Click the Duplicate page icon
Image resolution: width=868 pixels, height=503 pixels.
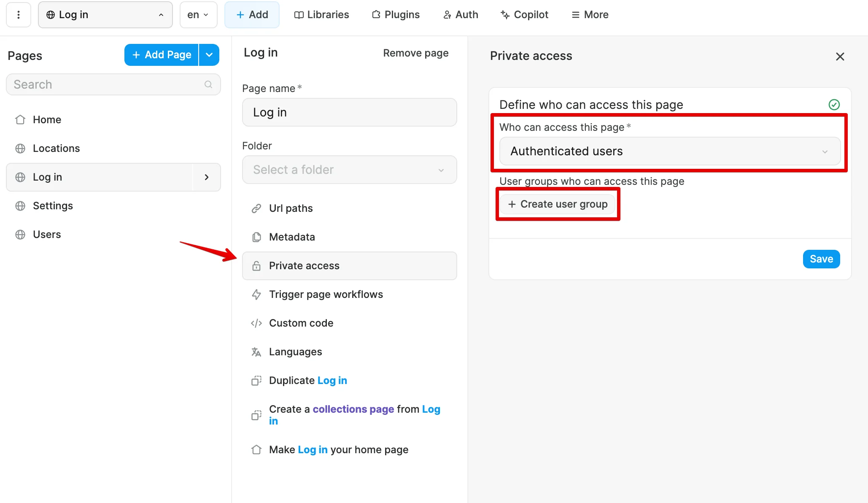click(256, 380)
